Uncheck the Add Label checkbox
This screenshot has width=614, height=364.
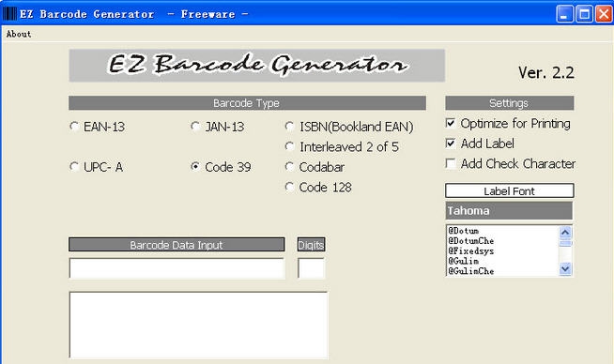(x=451, y=144)
